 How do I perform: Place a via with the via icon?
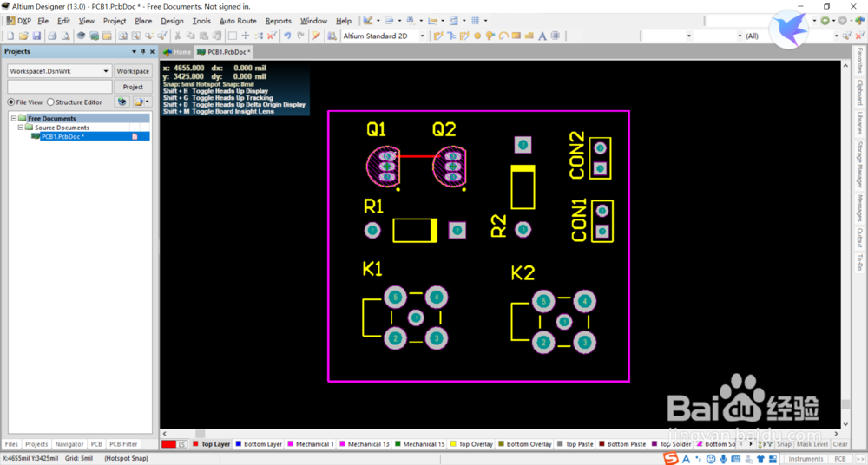(x=490, y=36)
